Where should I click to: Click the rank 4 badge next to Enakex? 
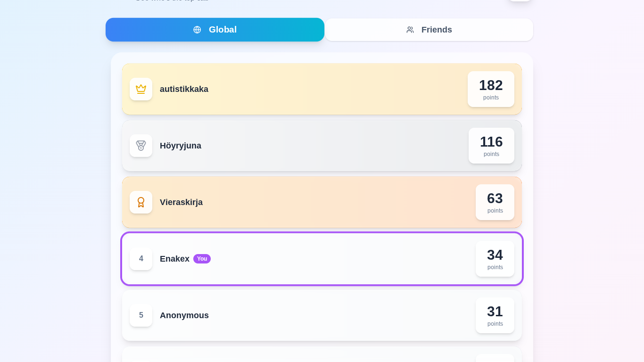141,259
